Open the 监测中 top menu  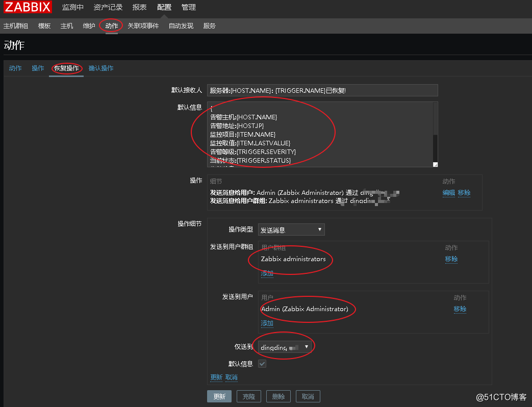tap(72, 7)
